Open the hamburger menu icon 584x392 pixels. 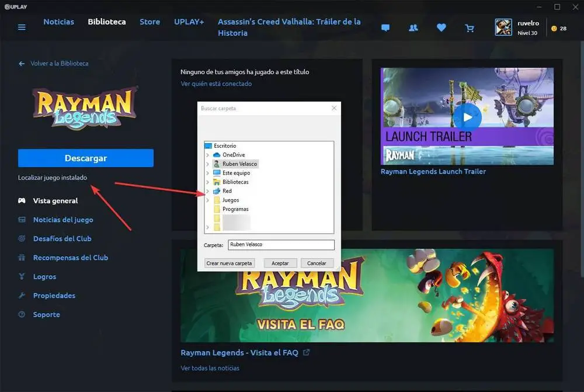point(22,27)
